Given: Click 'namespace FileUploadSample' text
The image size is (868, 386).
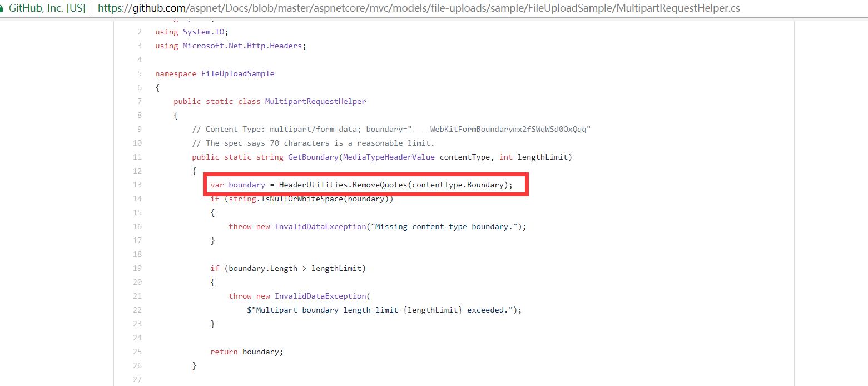Looking at the screenshot, I should click(215, 73).
